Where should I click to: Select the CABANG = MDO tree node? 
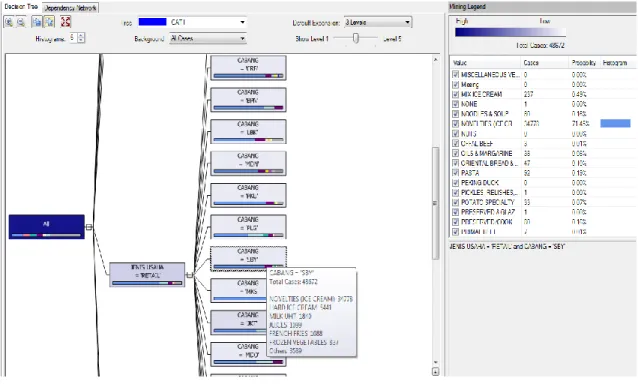[x=248, y=354]
